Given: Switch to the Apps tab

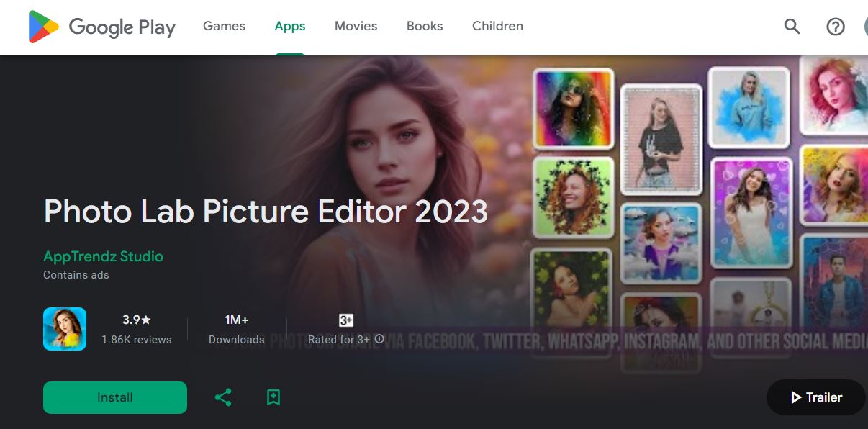Looking at the screenshot, I should [289, 26].
